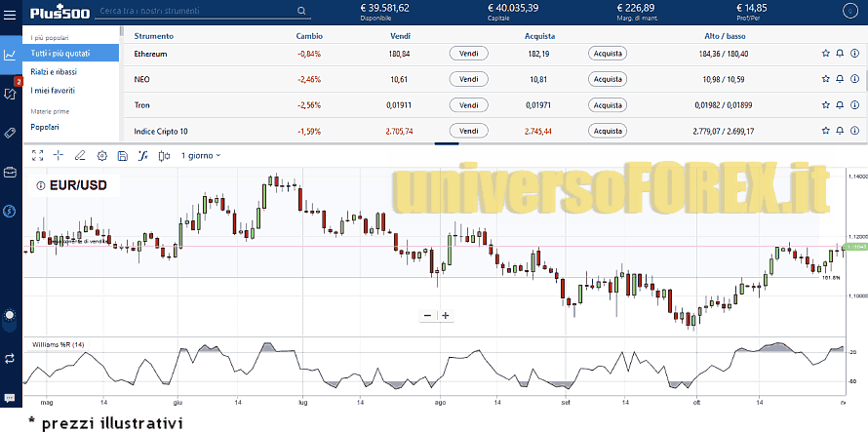The width and height of the screenshot is (868, 433).
Task: Toggle price alert bell for NEO
Action: (x=840, y=79)
